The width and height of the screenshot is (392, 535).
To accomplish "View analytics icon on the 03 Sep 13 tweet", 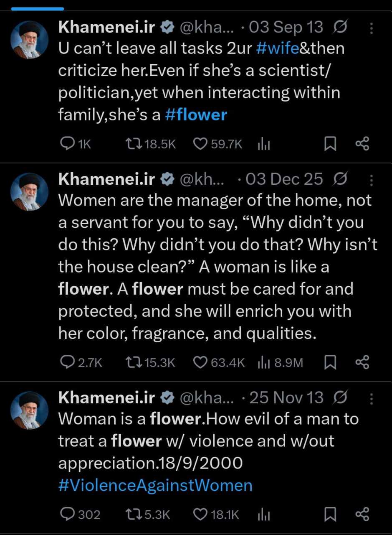I will coord(264,144).
